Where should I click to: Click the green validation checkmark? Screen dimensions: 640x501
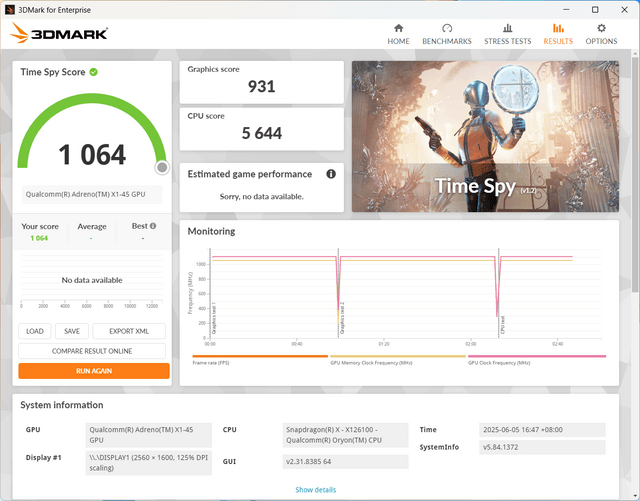tap(93, 72)
